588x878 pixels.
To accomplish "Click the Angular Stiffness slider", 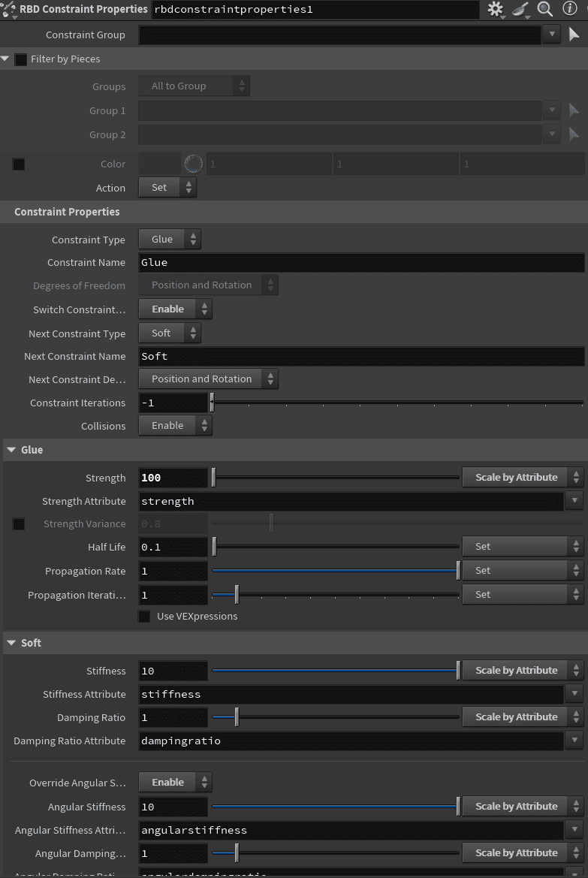I will pyautogui.click(x=336, y=807).
